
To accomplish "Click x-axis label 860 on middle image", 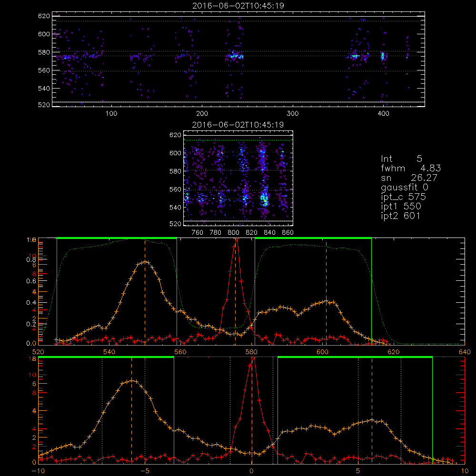I will tap(288, 233).
